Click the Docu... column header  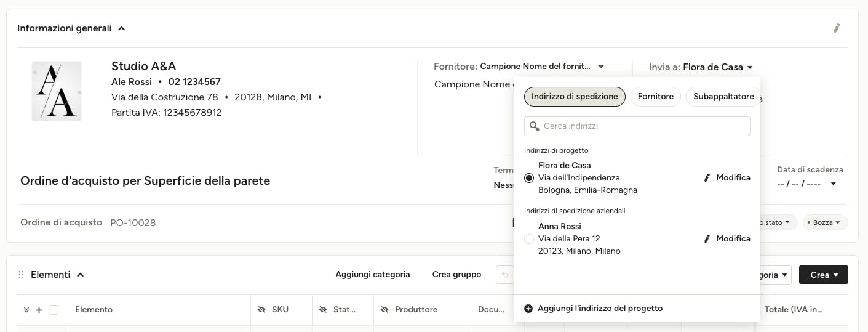point(491,310)
